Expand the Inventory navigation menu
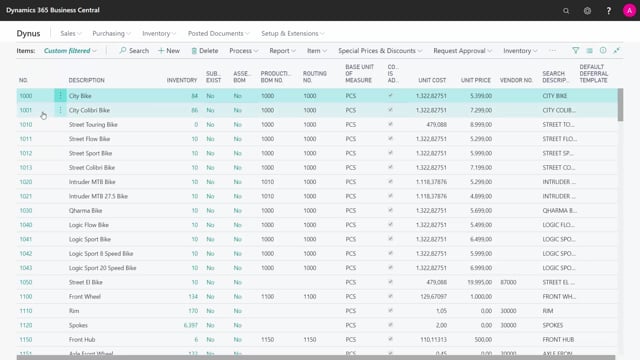Screen dimensions: 640x360 (159, 33)
